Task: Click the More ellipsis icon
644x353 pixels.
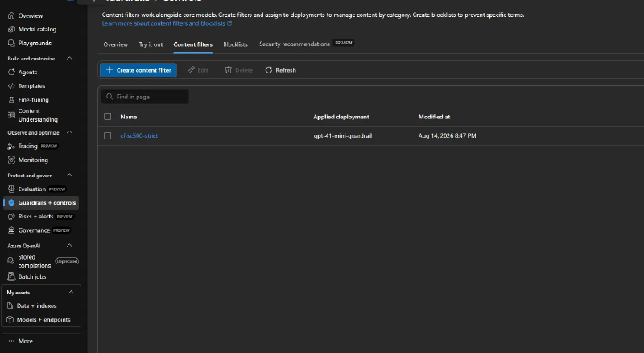Action: coord(11,341)
